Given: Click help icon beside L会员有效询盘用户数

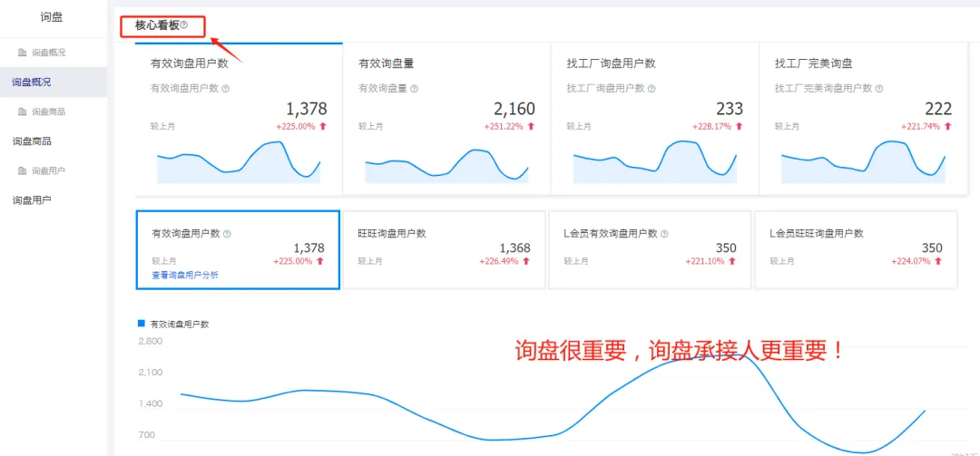Looking at the screenshot, I should [x=664, y=234].
